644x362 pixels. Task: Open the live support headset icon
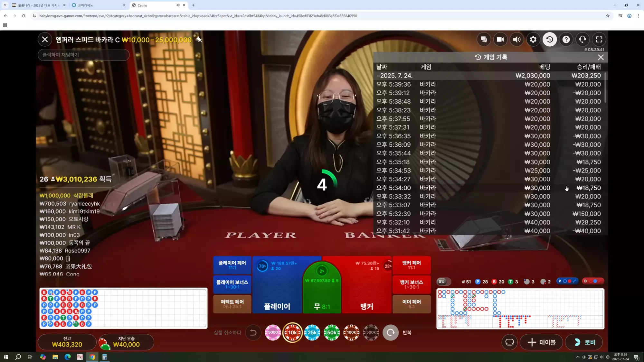(x=582, y=40)
